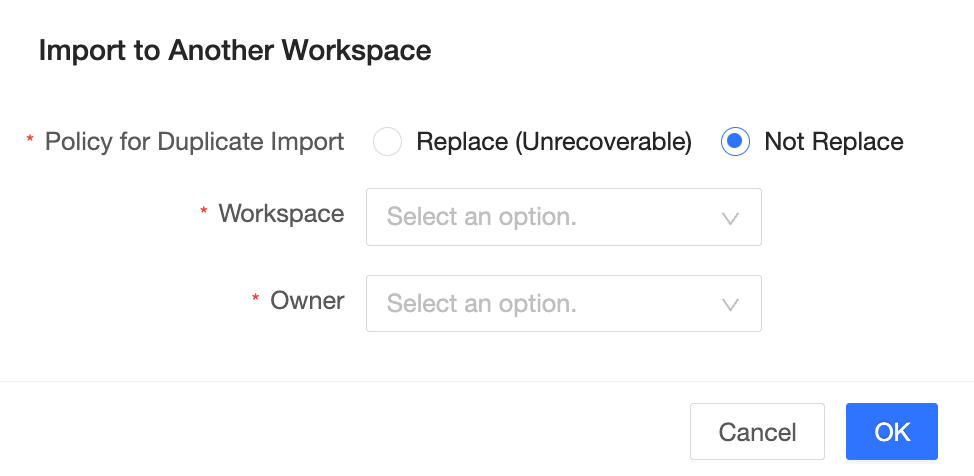
Task: Click the red asterisk beside Owner
Action: (x=256, y=300)
